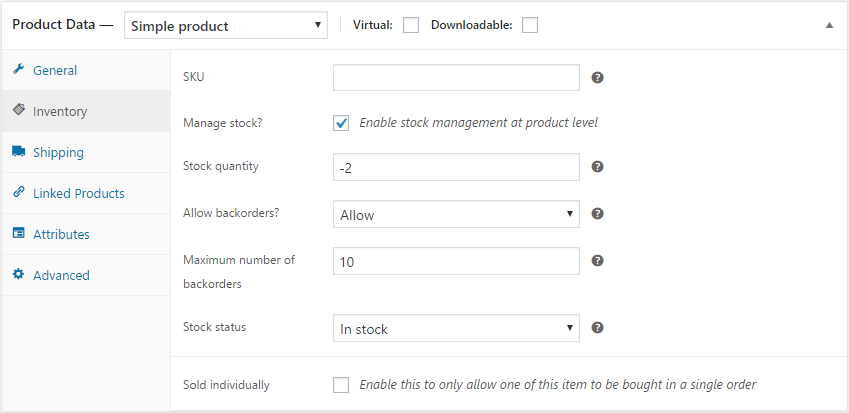Viewport: 849px width, 413px height.
Task: Click the help icon beside SKU field
Action: click(598, 78)
